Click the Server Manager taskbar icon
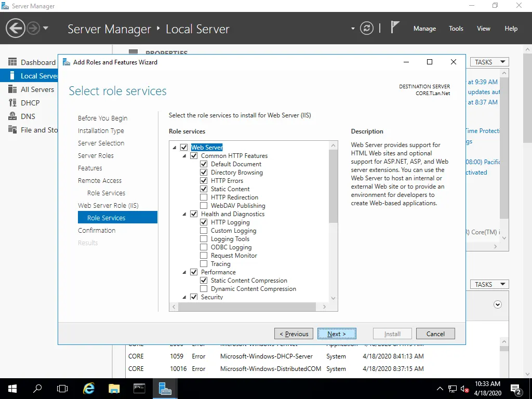Image resolution: width=532 pixels, height=399 pixels. 165,389
